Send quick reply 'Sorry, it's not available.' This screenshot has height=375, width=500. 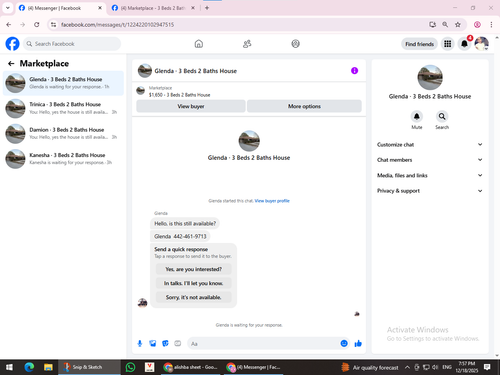[193, 297]
